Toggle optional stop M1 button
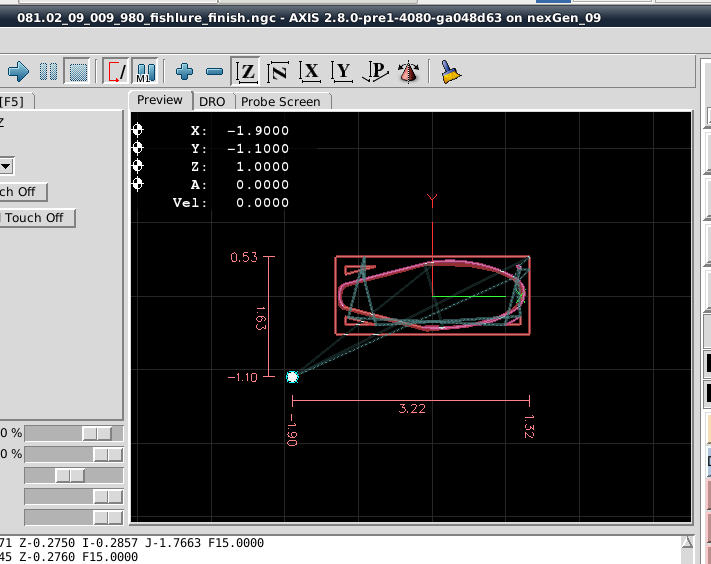711x564 pixels. pos(145,71)
